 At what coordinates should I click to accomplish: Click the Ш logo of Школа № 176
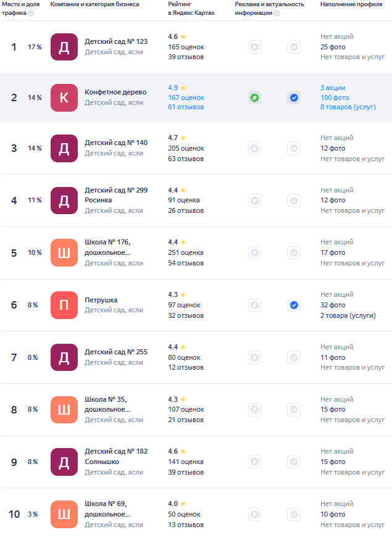coord(64,253)
